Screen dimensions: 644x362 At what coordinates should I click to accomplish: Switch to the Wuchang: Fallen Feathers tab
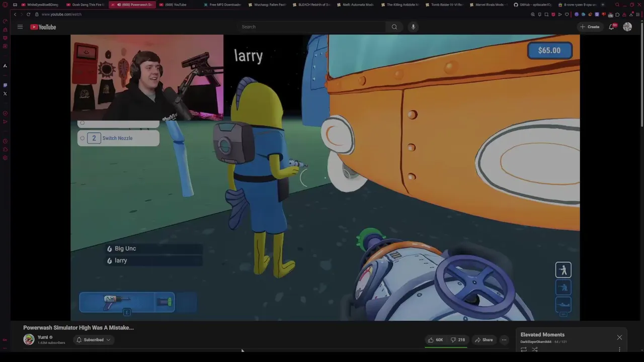click(x=267, y=5)
